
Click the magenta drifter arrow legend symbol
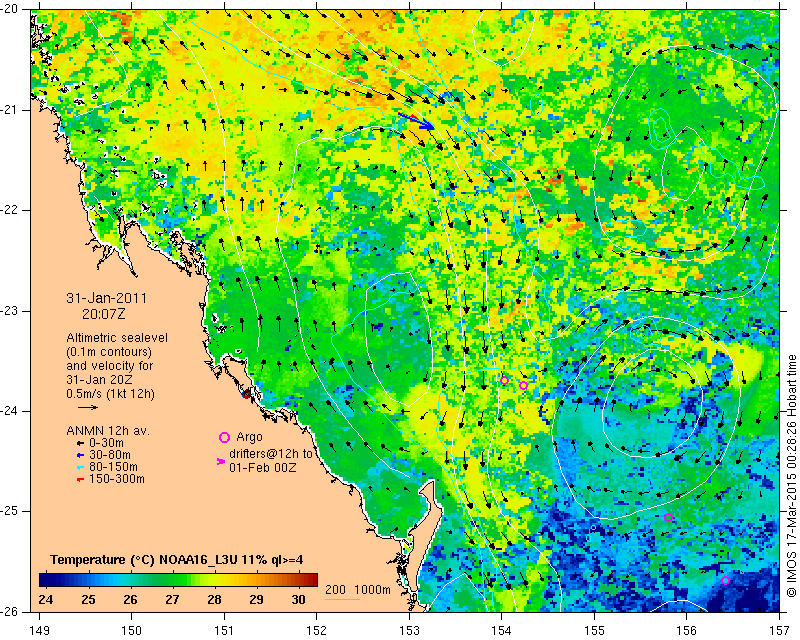coord(221,461)
